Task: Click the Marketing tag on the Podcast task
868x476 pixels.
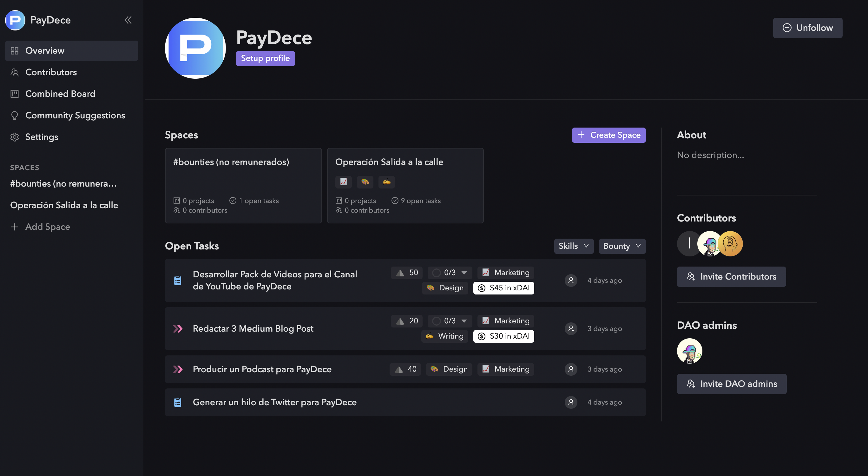Action: click(x=505, y=369)
